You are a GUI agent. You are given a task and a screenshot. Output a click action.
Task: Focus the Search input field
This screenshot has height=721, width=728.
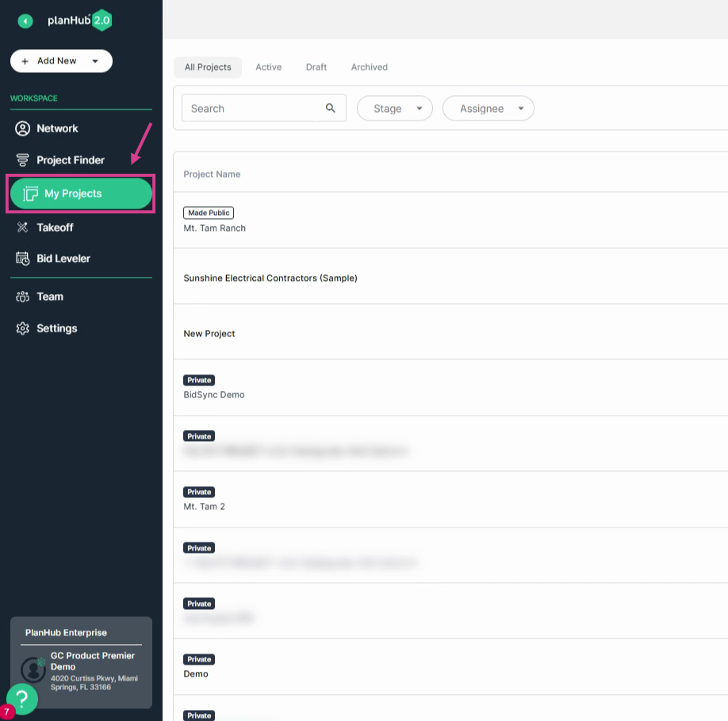[x=264, y=108]
